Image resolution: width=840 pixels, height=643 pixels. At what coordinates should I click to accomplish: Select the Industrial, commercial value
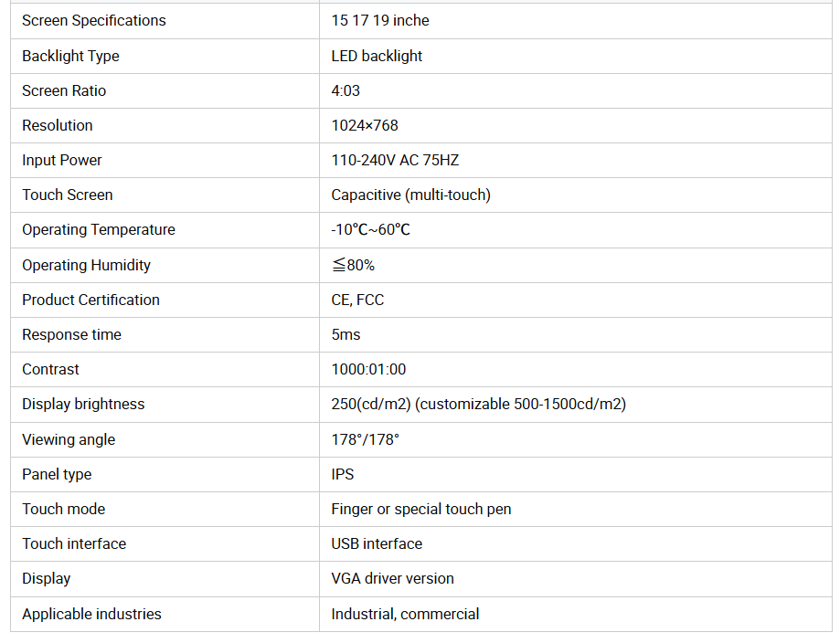click(x=405, y=614)
